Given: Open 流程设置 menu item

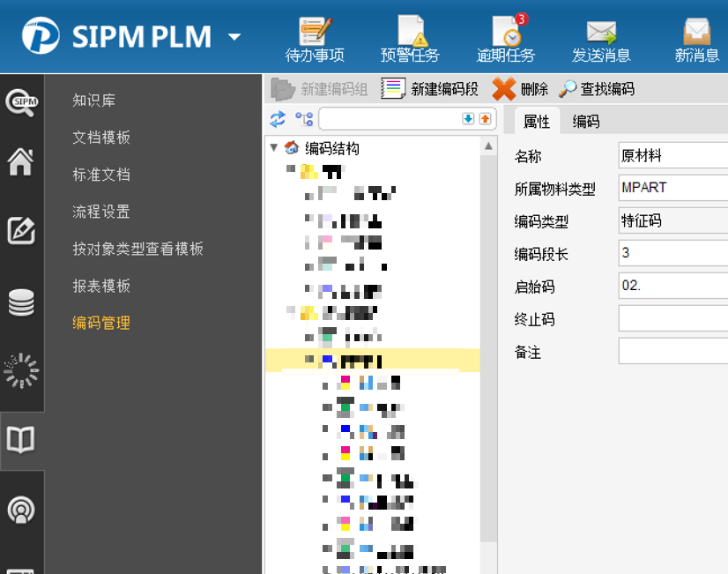Looking at the screenshot, I should click(x=101, y=212).
